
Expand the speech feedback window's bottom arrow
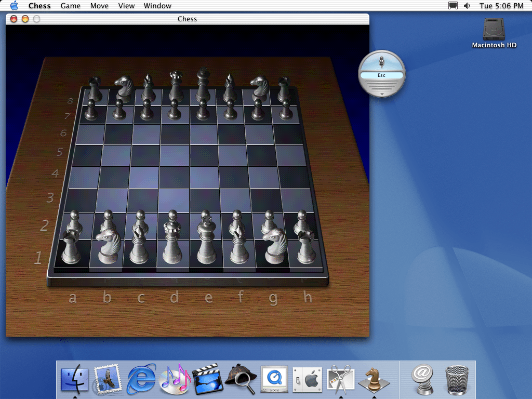pos(382,94)
